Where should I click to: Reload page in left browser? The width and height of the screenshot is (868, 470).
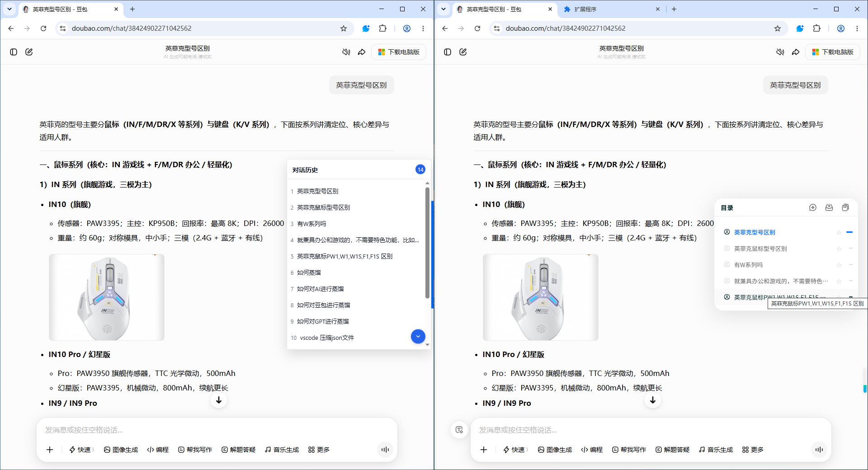pyautogui.click(x=43, y=28)
